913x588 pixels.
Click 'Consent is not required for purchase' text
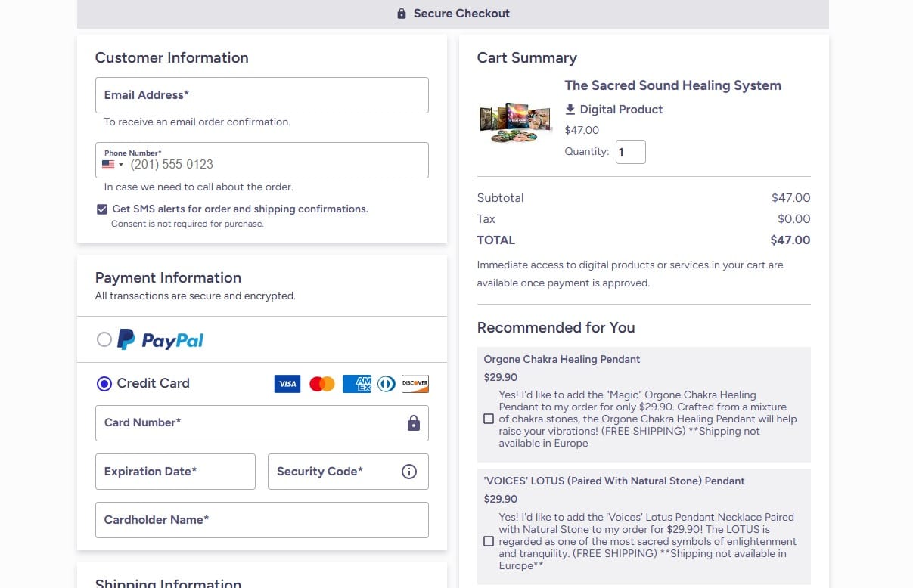click(188, 224)
